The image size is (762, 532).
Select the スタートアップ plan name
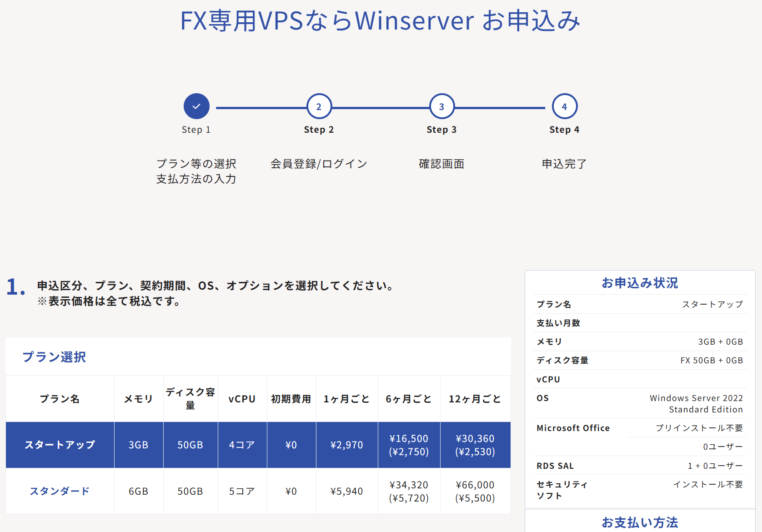[60, 445]
